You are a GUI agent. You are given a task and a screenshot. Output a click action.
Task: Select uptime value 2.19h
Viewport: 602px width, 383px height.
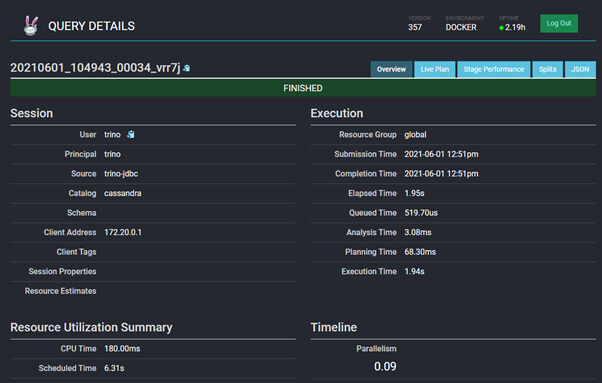515,28
